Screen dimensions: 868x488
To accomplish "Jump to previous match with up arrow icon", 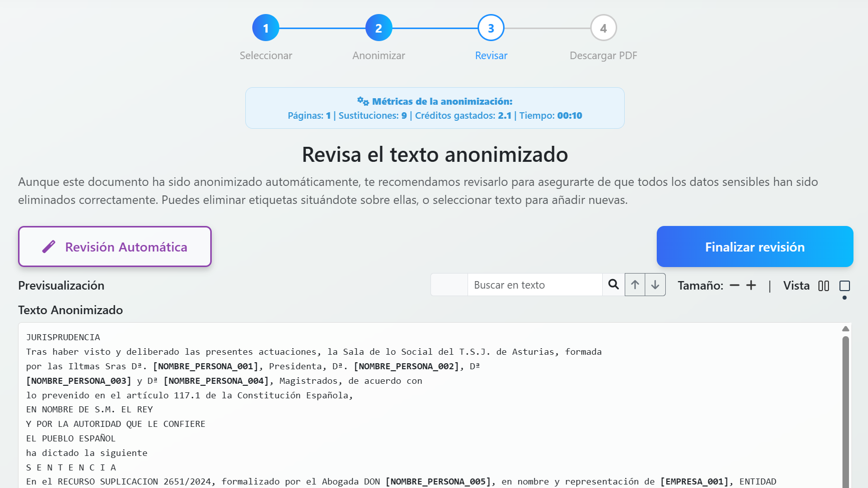I will click(634, 285).
